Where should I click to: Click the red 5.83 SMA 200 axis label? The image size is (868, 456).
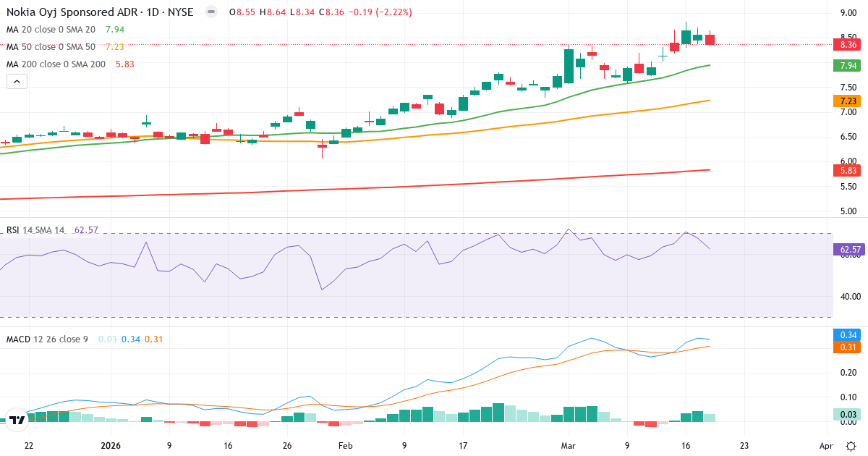click(846, 169)
